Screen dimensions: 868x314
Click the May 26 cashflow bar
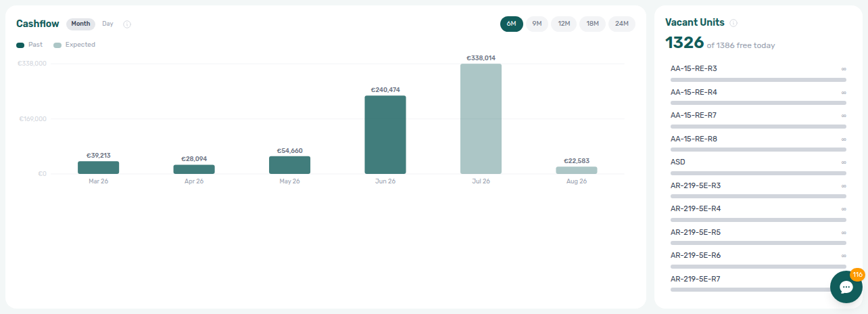pyautogui.click(x=289, y=165)
